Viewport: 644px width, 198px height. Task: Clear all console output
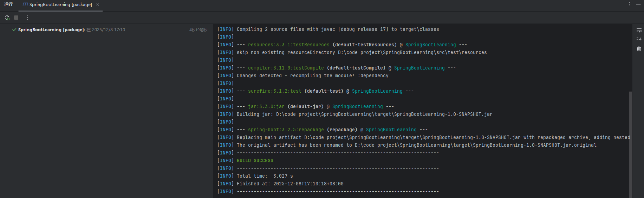[x=639, y=48]
